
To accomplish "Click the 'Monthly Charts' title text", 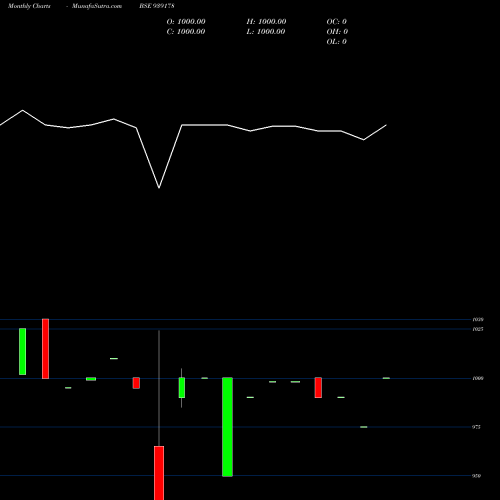I will [29, 6].
